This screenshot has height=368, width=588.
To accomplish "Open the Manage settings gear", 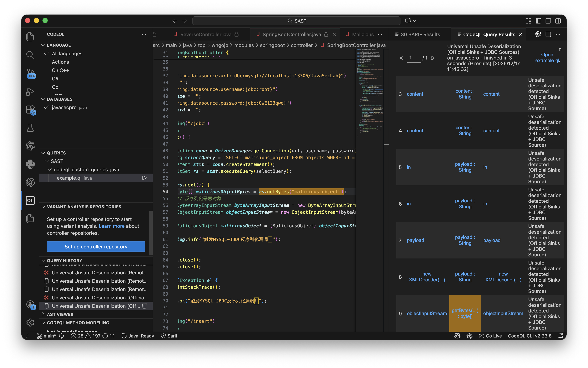I will pos(30,323).
